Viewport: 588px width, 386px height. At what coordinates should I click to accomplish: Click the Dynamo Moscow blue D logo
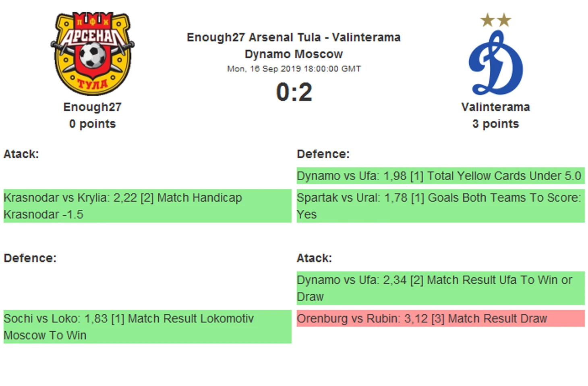click(x=495, y=62)
